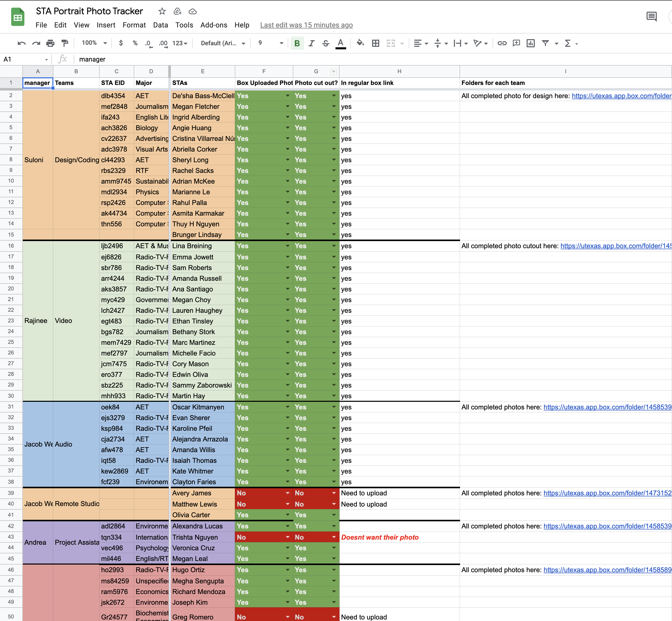Image resolution: width=672 pixels, height=621 pixels.
Task: Open the comment history icon
Action: click(651, 16)
